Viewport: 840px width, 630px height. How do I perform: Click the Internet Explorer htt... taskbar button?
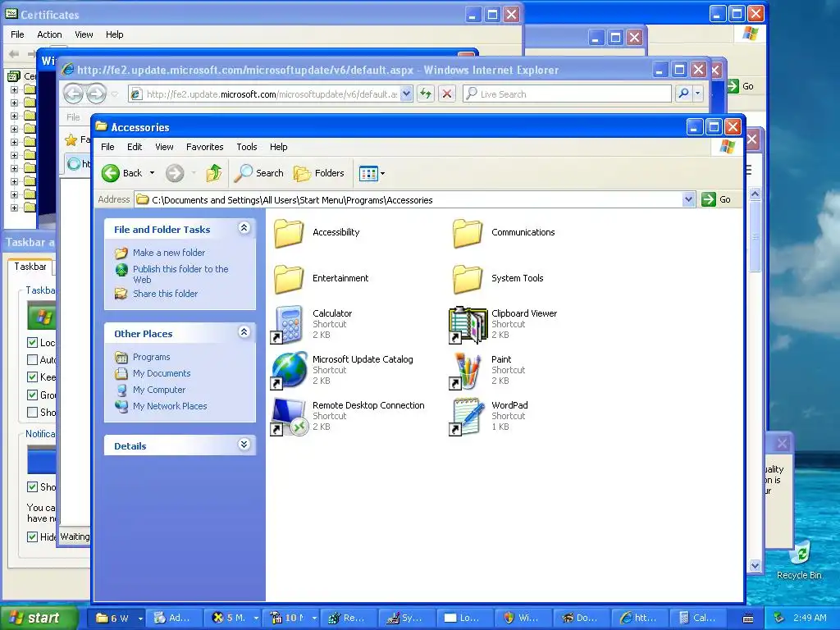[x=639, y=619]
